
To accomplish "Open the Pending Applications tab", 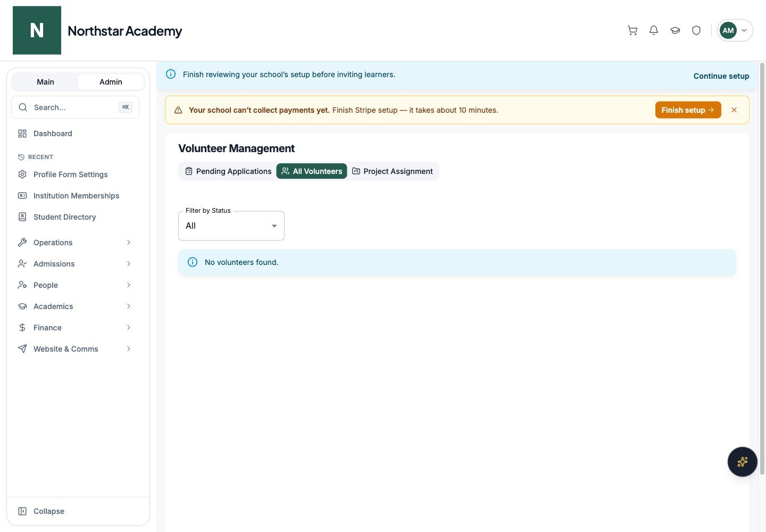I will pyautogui.click(x=228, y=171).
